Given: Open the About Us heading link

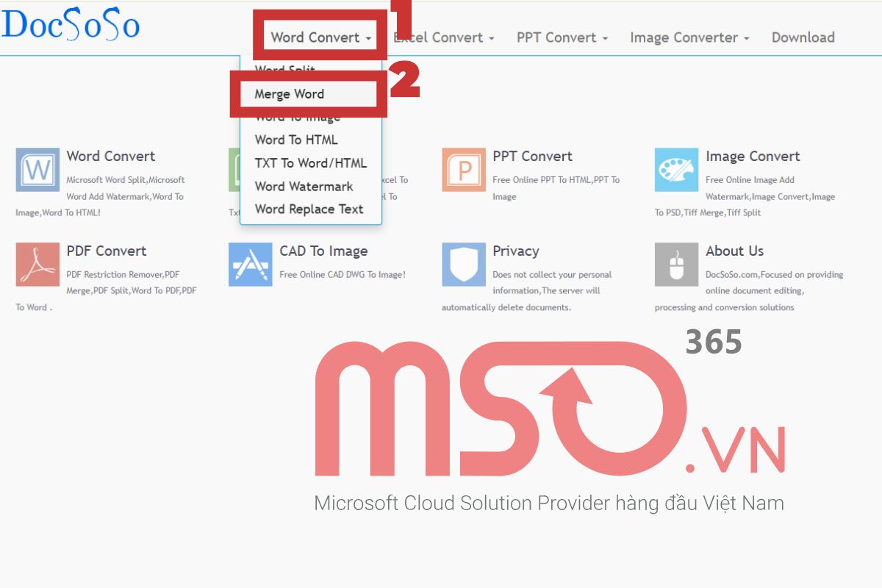Looking at the screenshot, I should 734,251.
